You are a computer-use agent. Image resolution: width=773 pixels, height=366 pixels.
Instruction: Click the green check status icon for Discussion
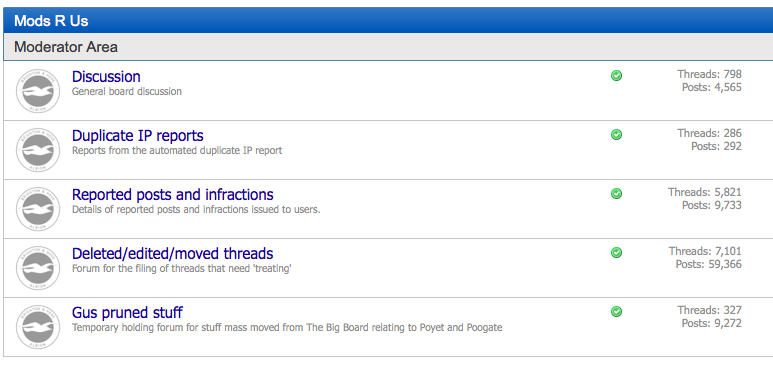coord(616,75)
